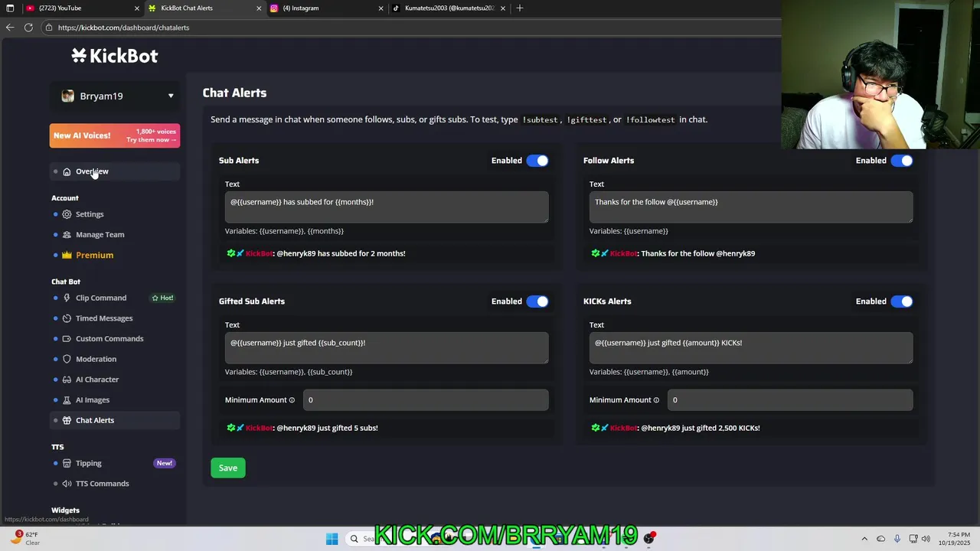Image resolution: width=980 pixels, height=551 pixels.
Task: Click the Tipping icon in TTS section
Action: pyautogui.click(x=67, y=463)
